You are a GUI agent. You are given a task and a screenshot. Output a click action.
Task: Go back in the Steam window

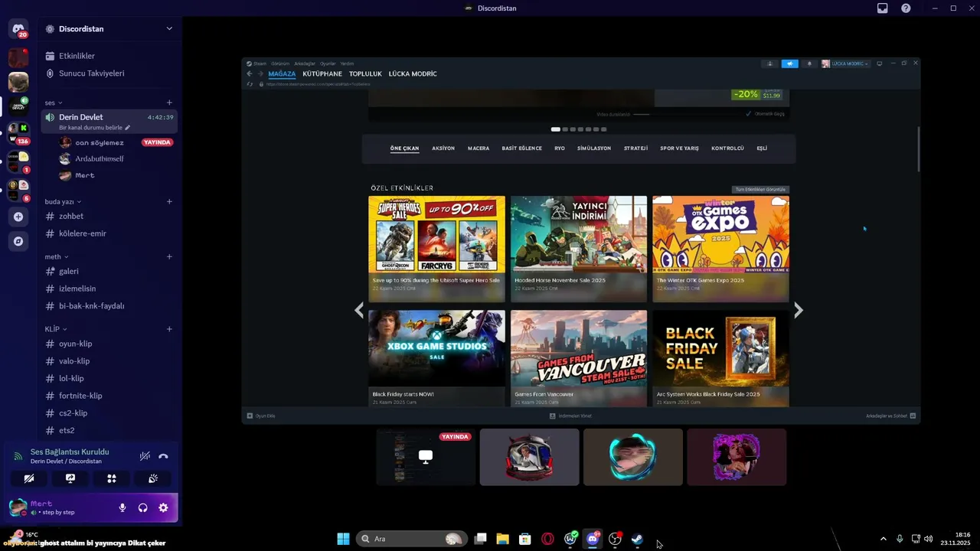point(250,73)
